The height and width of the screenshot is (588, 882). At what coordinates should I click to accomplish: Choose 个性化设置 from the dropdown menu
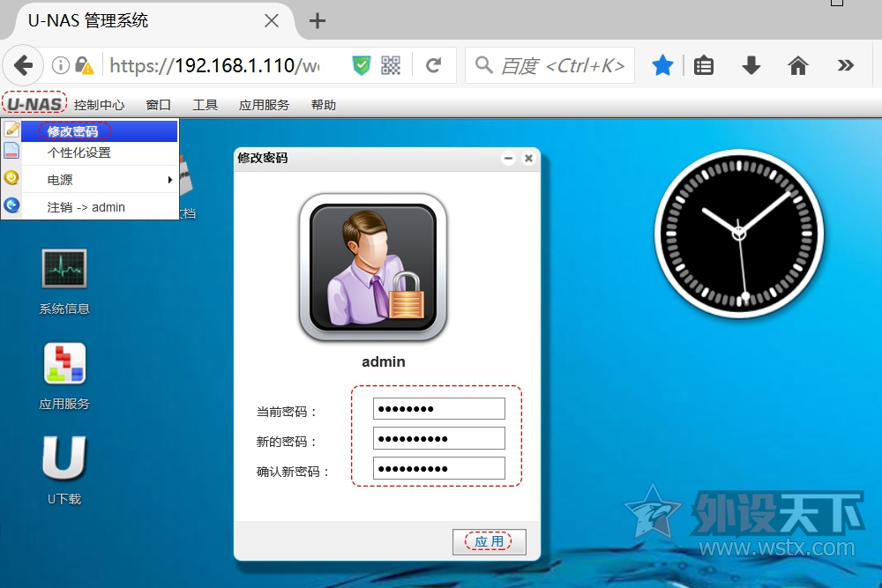100,153
